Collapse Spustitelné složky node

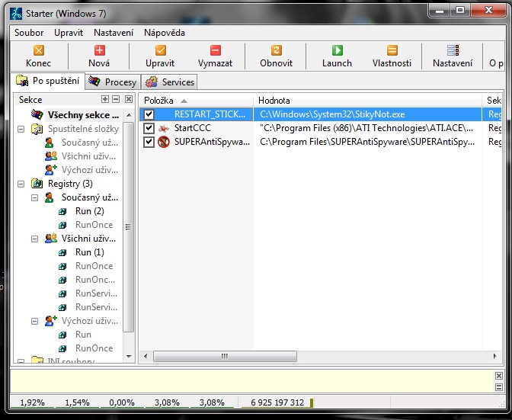pos(21,130)
